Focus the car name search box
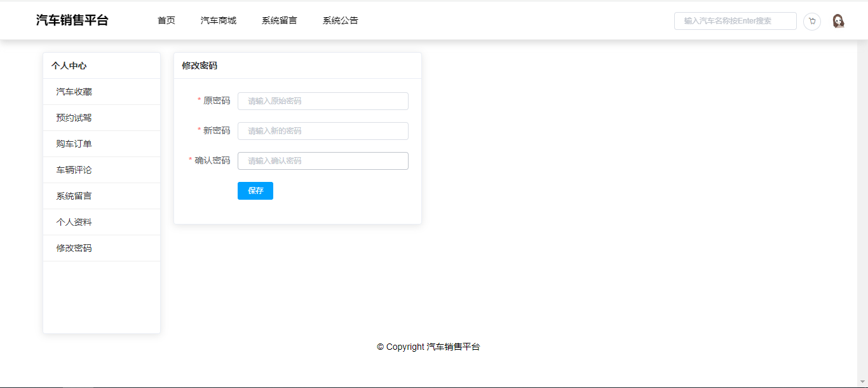 click(x=735, y=21)
